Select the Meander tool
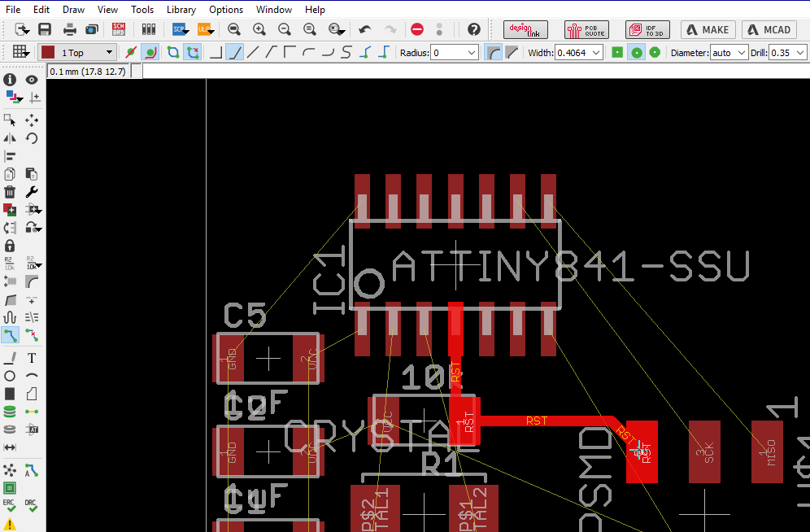 [10, 317]
